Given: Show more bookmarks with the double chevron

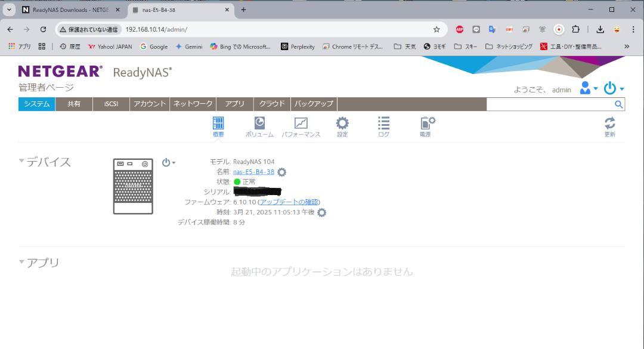Looking at the screenshot, I should [627, 47].
